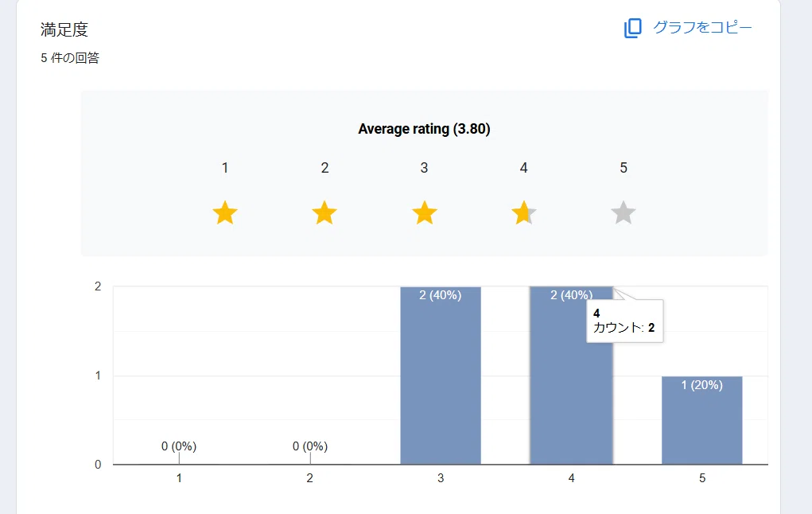This screenshot has width=812, height=514.
Task: Click the bar for rating 3
Action: point(441,375)
